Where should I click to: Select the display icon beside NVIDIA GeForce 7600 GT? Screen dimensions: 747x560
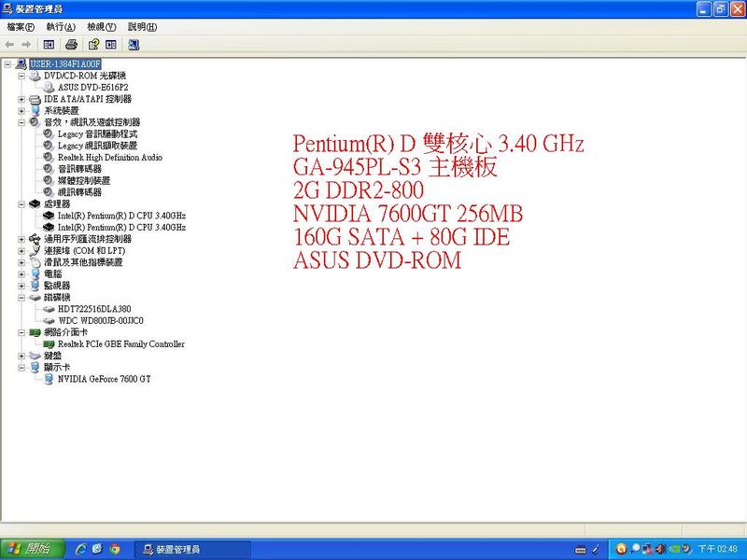(49, 379)
